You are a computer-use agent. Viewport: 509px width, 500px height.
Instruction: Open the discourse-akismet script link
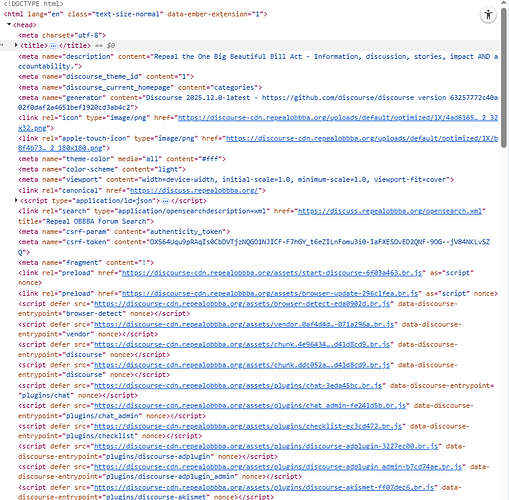[x=264, y=487]
